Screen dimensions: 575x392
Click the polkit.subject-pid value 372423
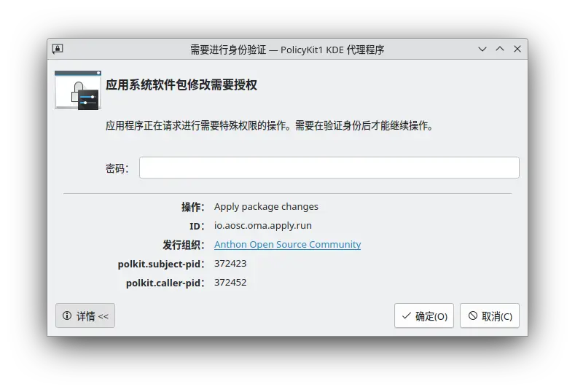[x=230, y=264]
